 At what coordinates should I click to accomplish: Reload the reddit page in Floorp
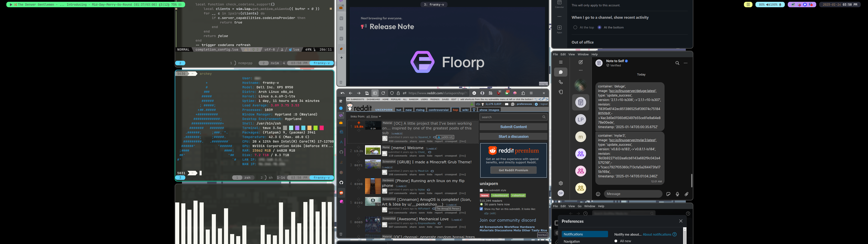click(x=383, y=93)
